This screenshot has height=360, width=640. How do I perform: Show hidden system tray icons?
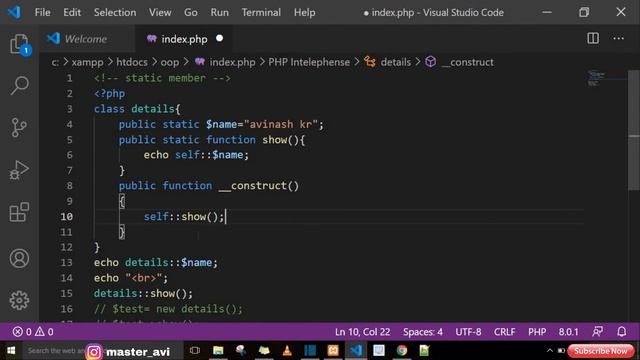click(550, 351)
